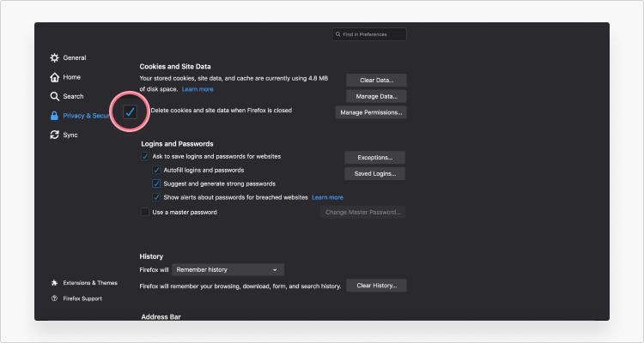Toggle Show alerts about breached websites checkbox
The width and height of the screenshot is (644, 343).
click(156, 197)
